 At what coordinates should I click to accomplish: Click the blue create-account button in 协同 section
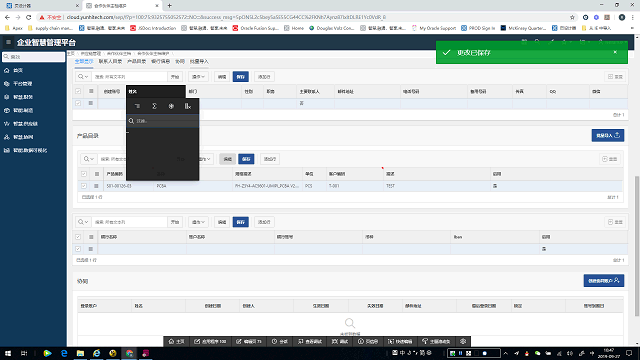[x=604, y=281]
